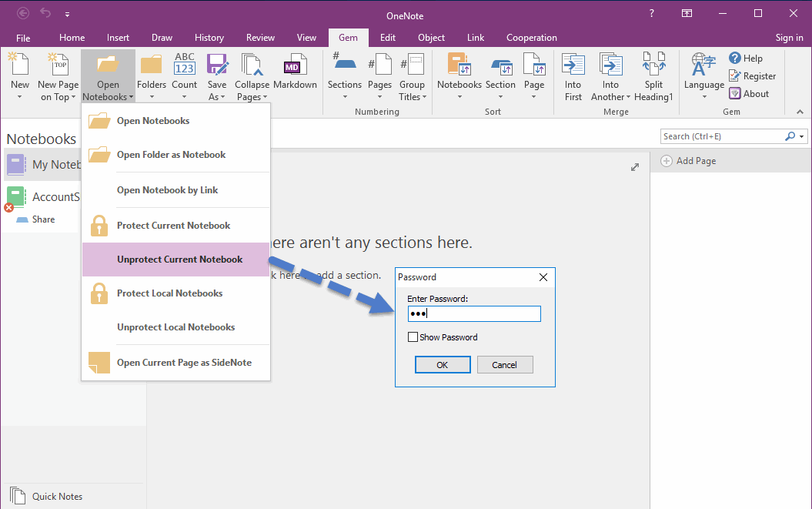
Task: Open the search scope dropdown arrow
Action: tap(803, 136)
